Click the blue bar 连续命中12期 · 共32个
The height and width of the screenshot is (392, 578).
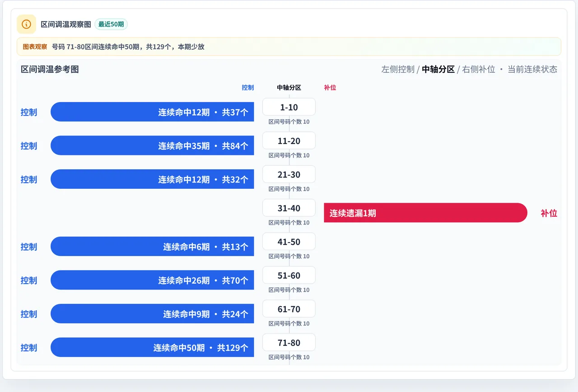coord(152,179)
